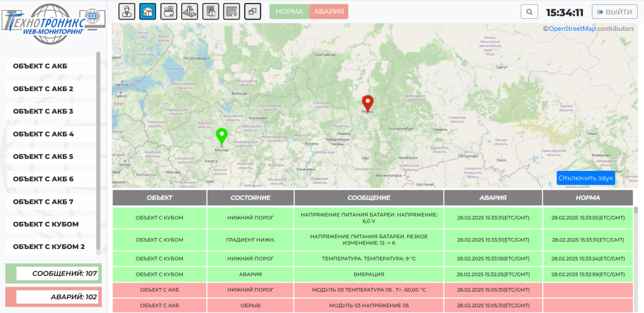Click the user profile icon in toolbar
Image resolution: width=644 pixels, height=313 pixels.
[127, 11]
